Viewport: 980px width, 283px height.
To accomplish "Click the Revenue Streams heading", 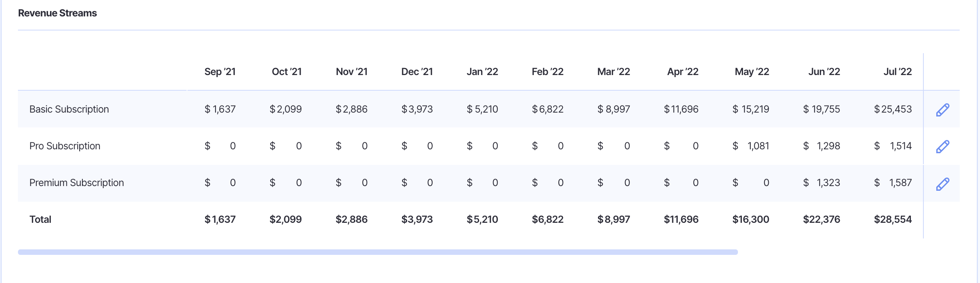I will click(57, 13).
